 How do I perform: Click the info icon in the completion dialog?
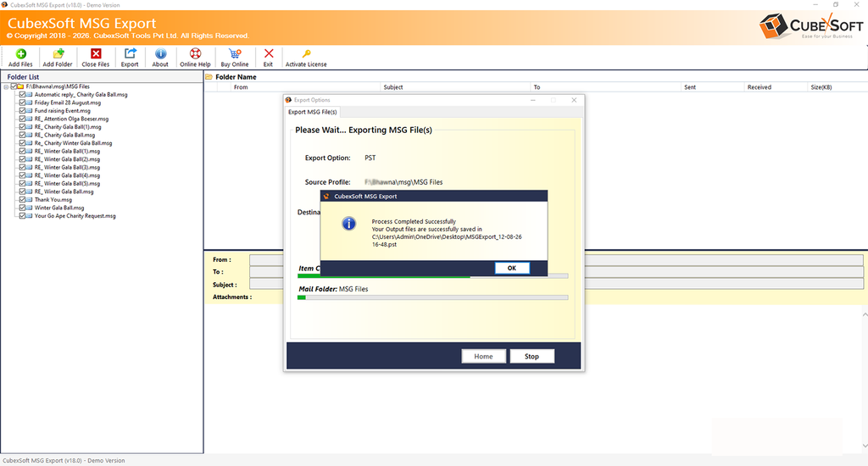pyautogui.click(x=348, y=224)
